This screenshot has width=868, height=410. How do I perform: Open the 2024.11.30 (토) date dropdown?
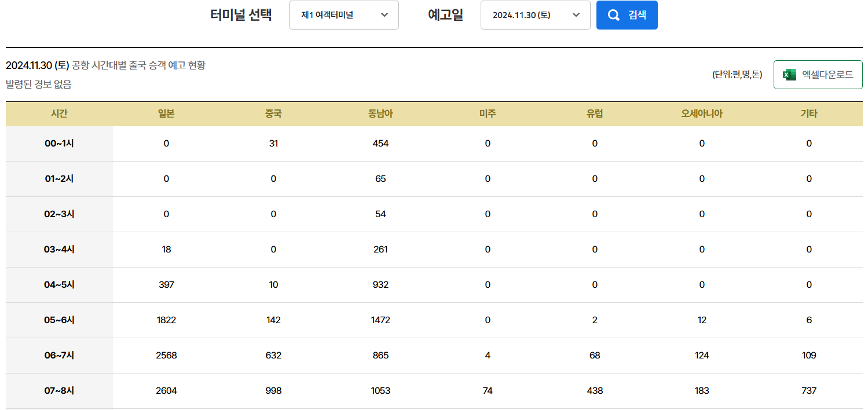coord(536,15)
